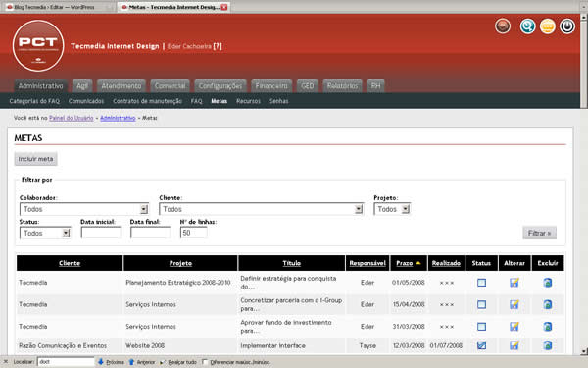
Task: Click the Prazo ascending sort arrow
Action: click(x=418, y=263)
